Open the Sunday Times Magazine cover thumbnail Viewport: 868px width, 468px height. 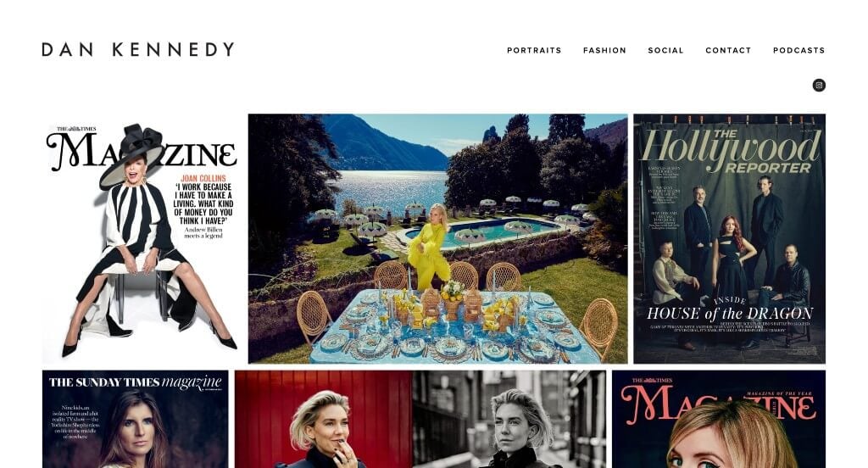click(135, 420)
